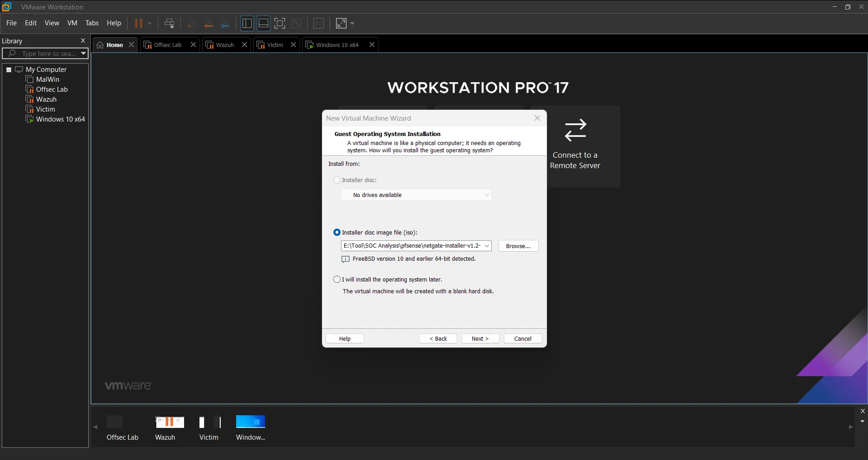Select Installer disc image file (iso) radio
Viewport: 868px width, 460px height.
point(337,232)
